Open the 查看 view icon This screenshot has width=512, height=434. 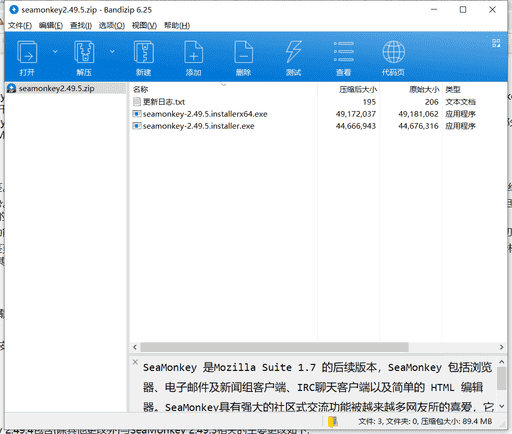[x=344, y=57]
